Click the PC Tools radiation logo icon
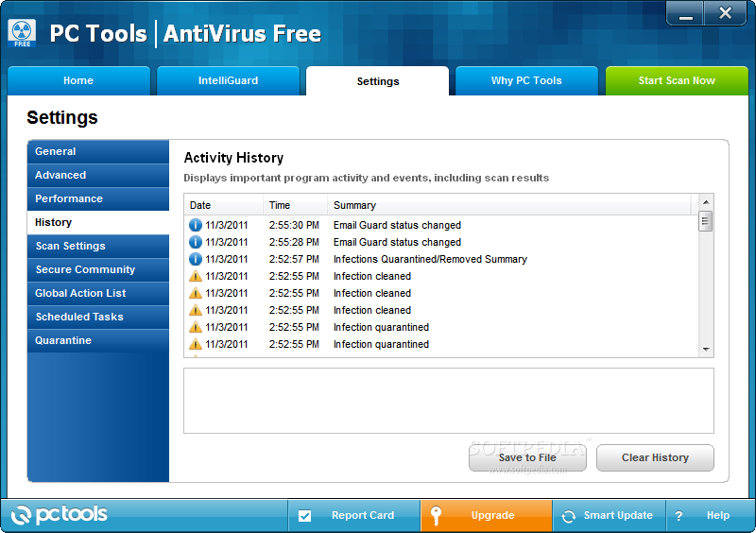 [x=22, y=33]
